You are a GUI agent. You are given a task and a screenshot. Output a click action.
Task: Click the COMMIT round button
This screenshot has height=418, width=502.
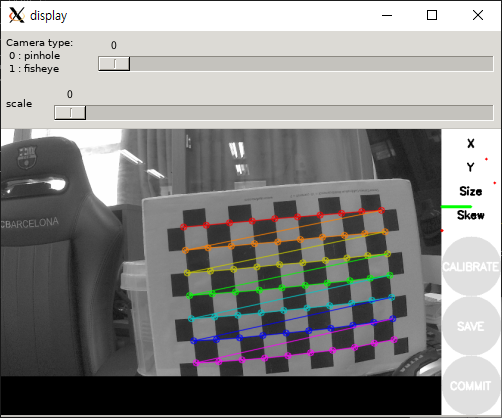[x=471, y=386]
